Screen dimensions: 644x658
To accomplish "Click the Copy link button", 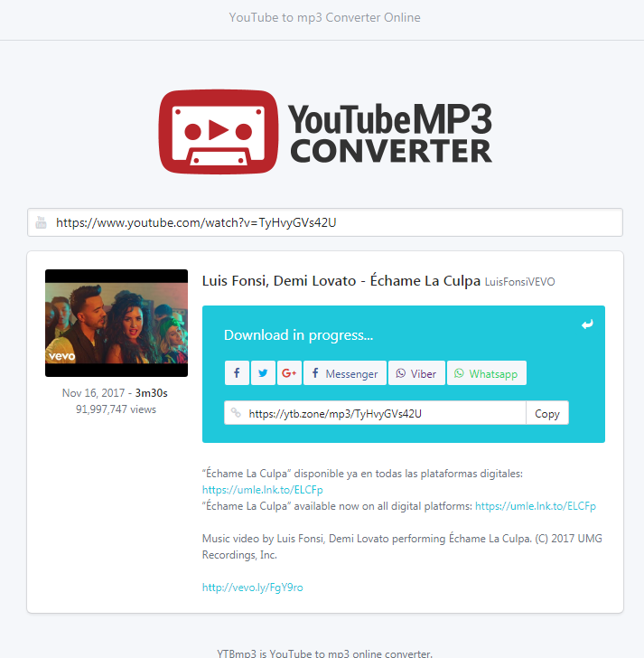I will point(547,413).
